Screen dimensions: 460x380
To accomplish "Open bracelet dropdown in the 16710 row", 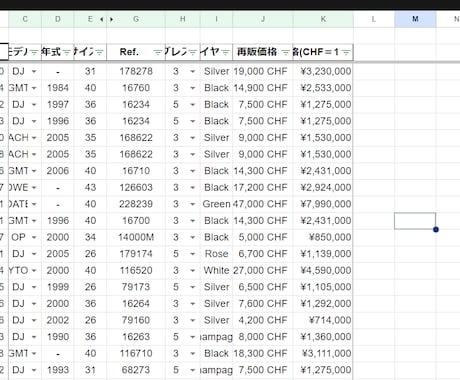I will (x=193, y=171).
